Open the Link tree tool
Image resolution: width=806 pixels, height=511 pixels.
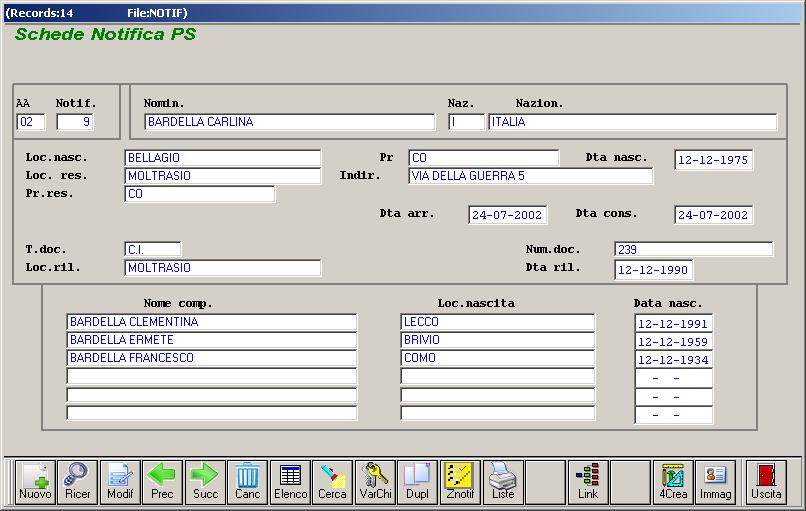588,482
